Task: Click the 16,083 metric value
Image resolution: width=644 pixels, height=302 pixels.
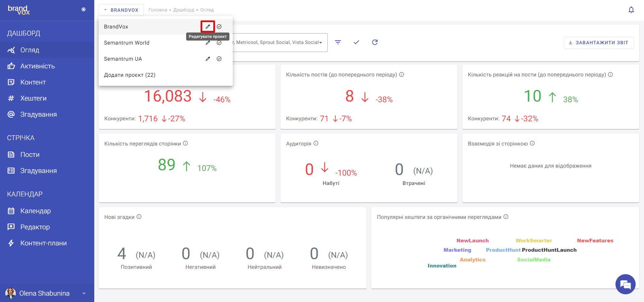Action: tap(168, 96)
